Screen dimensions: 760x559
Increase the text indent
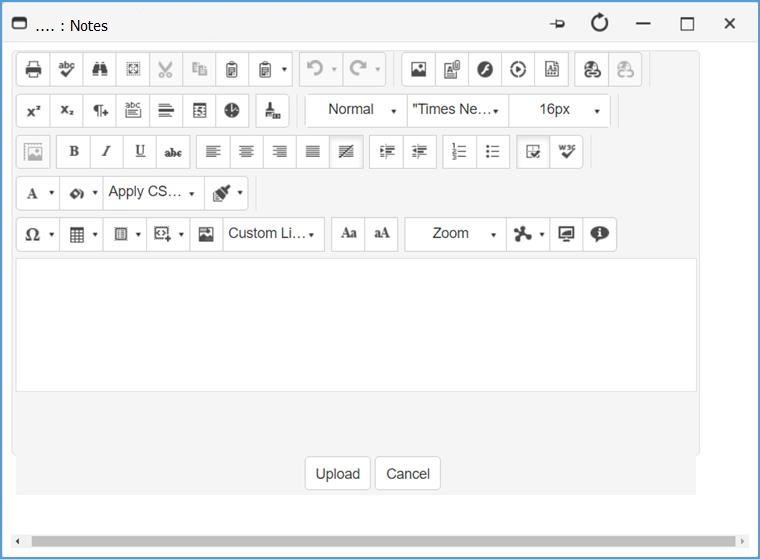(x=387, y=152)
